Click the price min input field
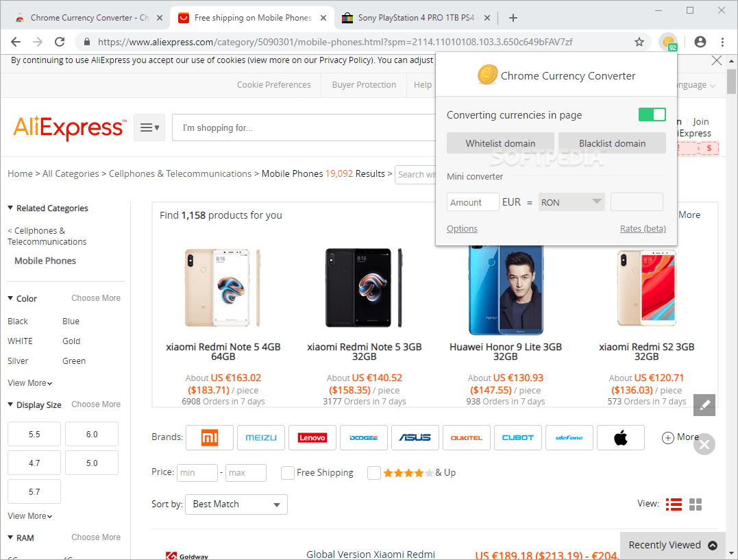 point(197,473)
